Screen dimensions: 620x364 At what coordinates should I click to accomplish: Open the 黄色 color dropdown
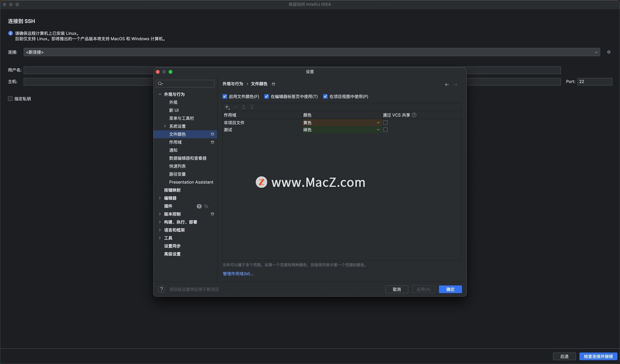[x=341, y=123]
